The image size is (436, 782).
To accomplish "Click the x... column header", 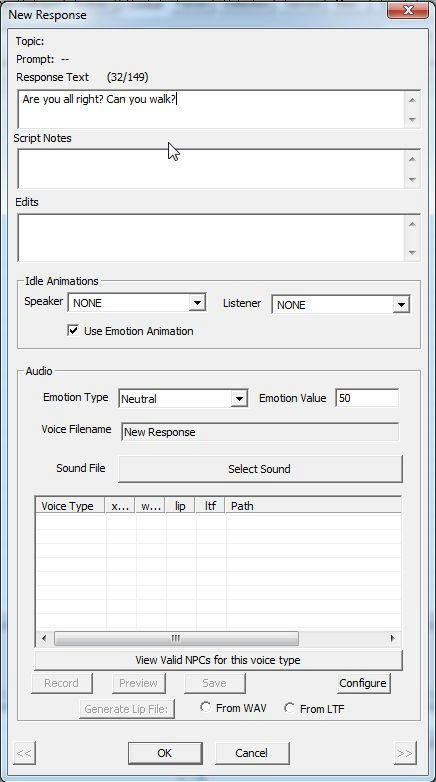I will tap(120, 506).
